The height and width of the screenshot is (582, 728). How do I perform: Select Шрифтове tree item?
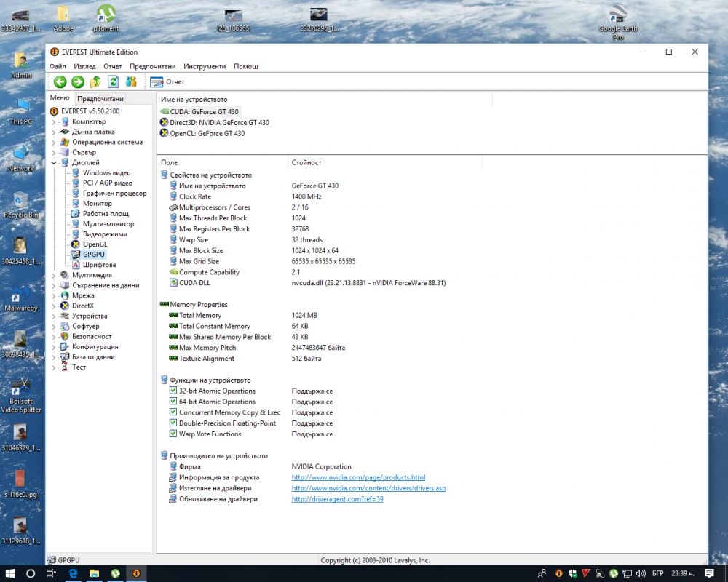pos(99,265)
